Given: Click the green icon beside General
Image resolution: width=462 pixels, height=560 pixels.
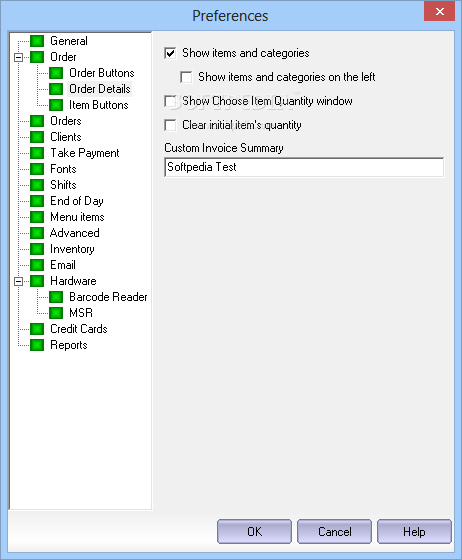Looking at the screenshot, I should coord(37,41).
